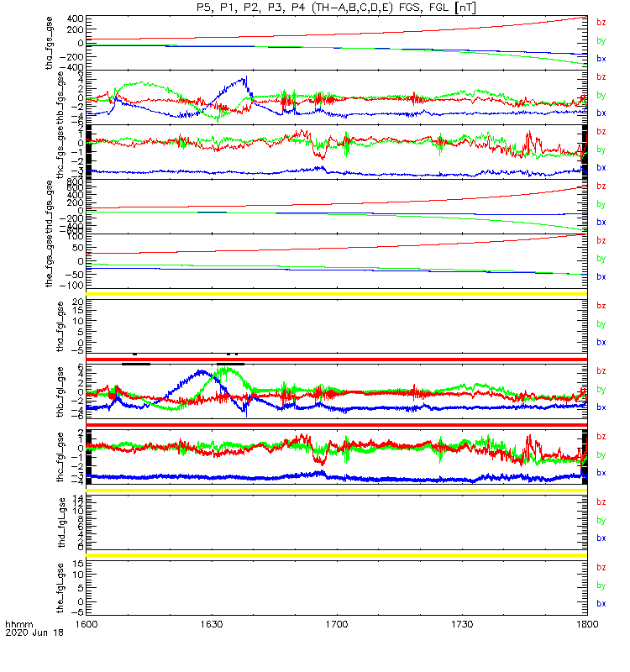The image size is (630, 672).
Task: Click the red 'bz' legend of thc_fgl_gse panel
Action: tap(601, 436)
